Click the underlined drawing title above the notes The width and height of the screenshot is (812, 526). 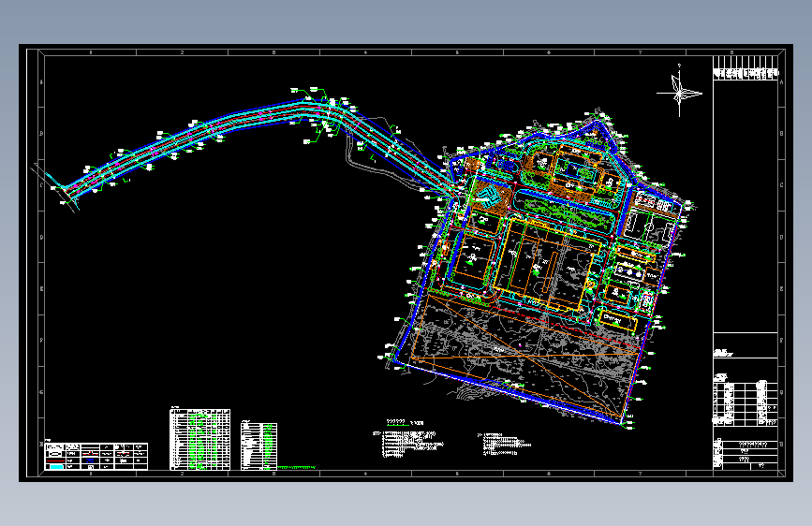(x=396, y=422)
